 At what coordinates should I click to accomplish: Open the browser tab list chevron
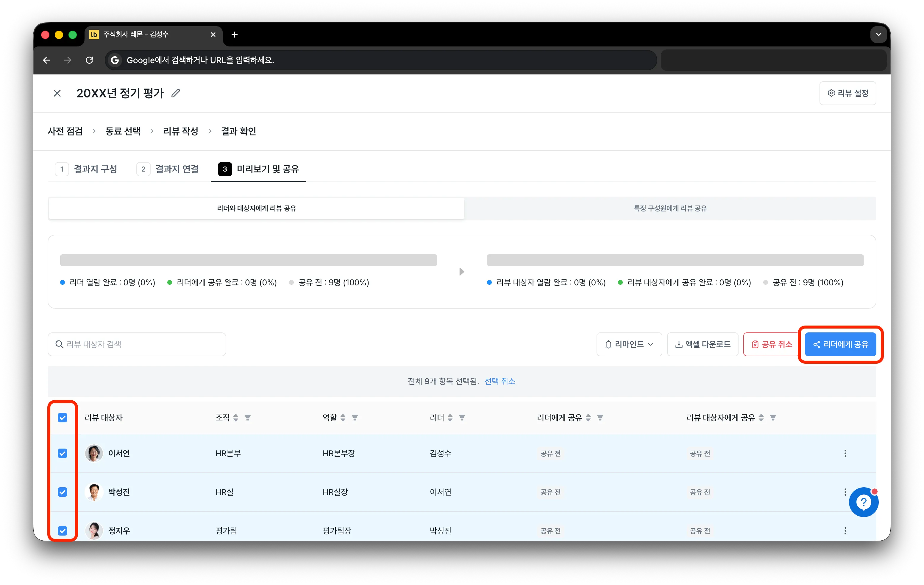click(878, 35)
